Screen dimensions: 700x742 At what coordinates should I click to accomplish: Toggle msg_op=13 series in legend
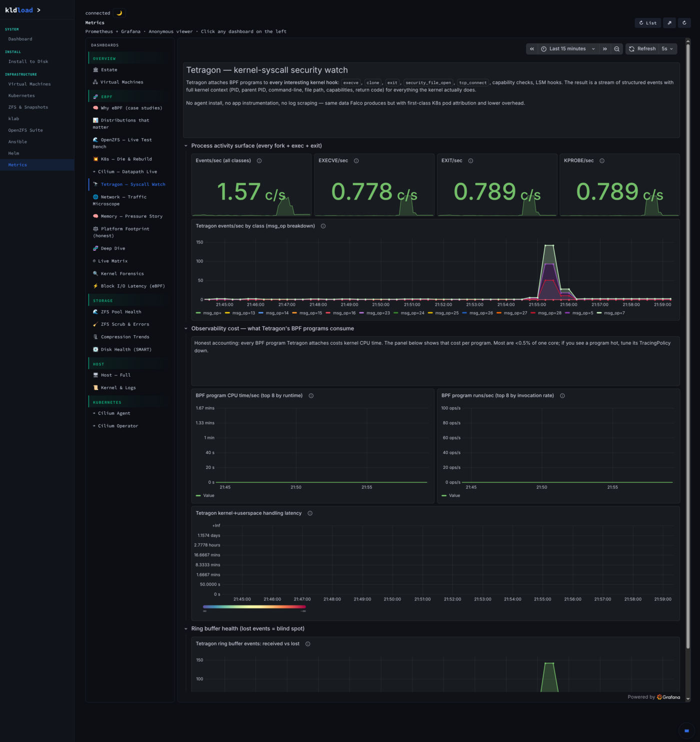click(x=240, y=313)
